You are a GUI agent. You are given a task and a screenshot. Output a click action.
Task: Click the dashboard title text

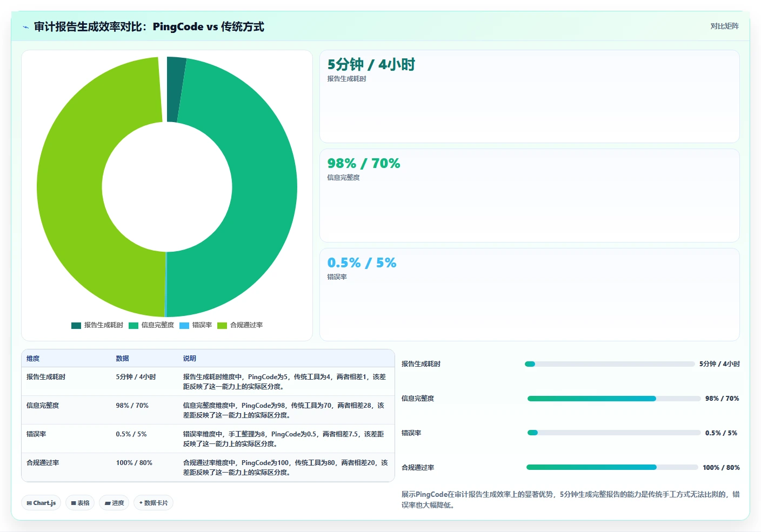(x=149, y=27)
